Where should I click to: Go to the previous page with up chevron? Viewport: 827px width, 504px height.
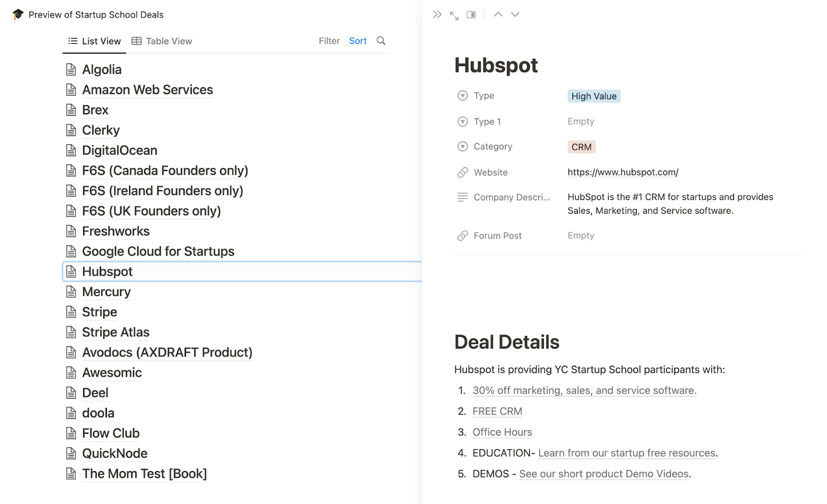tap(498, 14)
